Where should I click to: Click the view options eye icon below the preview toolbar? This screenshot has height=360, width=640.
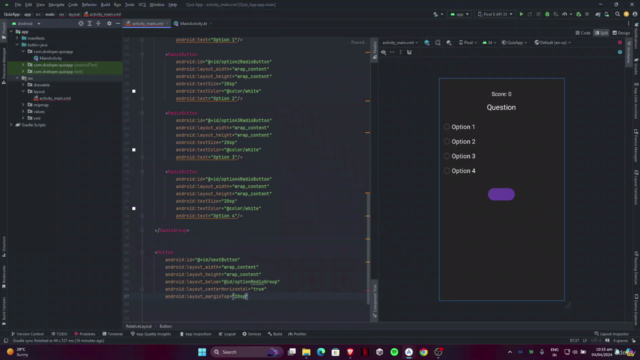(384, 52)
